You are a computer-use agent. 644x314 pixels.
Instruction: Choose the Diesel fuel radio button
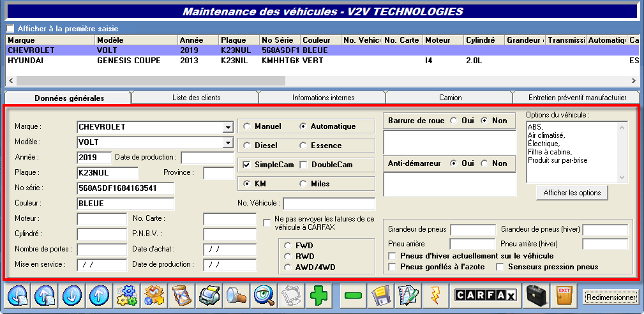point(247,146)
